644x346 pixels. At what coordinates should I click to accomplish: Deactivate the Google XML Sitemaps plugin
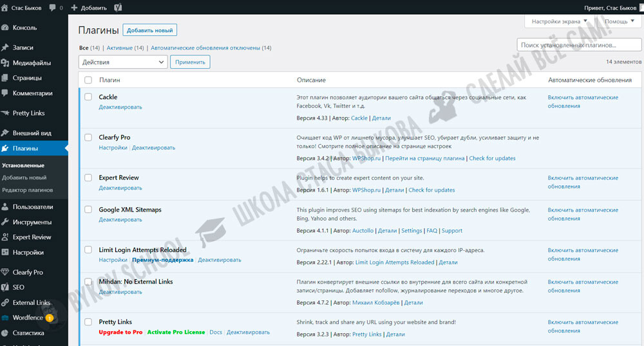(x=120, y=220)
